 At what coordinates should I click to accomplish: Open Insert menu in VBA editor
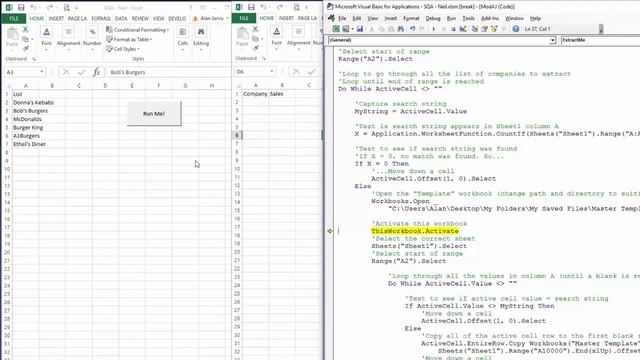pos(391,18)
